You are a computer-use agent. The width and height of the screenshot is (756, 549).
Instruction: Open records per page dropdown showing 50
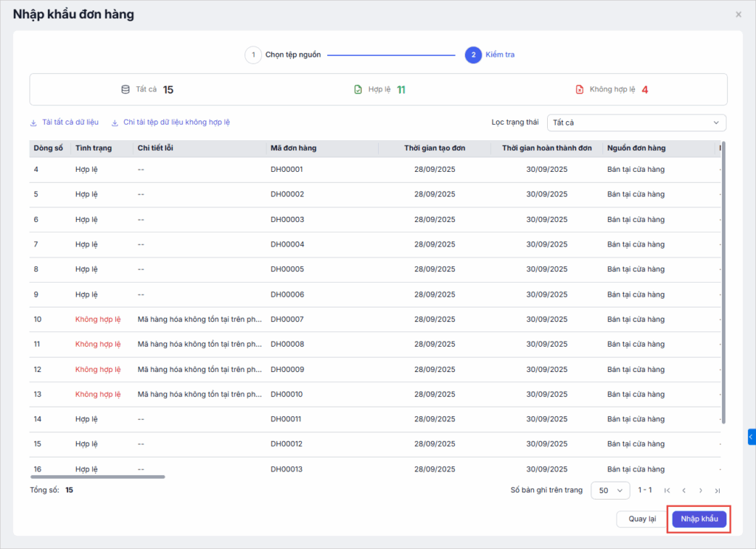[611, 490]
